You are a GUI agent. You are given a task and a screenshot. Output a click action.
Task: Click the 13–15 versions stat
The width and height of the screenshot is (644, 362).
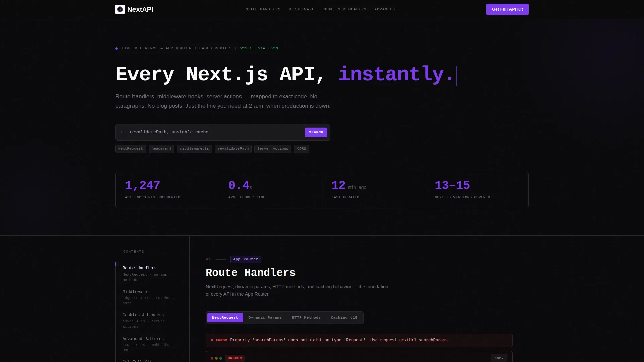tap(477, 190)
